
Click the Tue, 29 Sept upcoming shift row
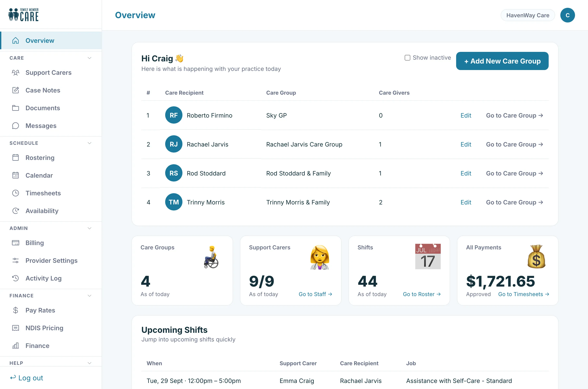coord(345,381)
